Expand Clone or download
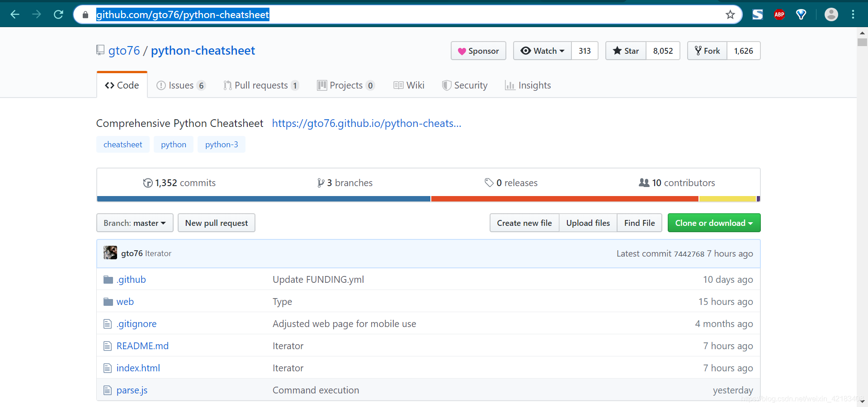This screenshot has height=407, width=868. (714, 223)
